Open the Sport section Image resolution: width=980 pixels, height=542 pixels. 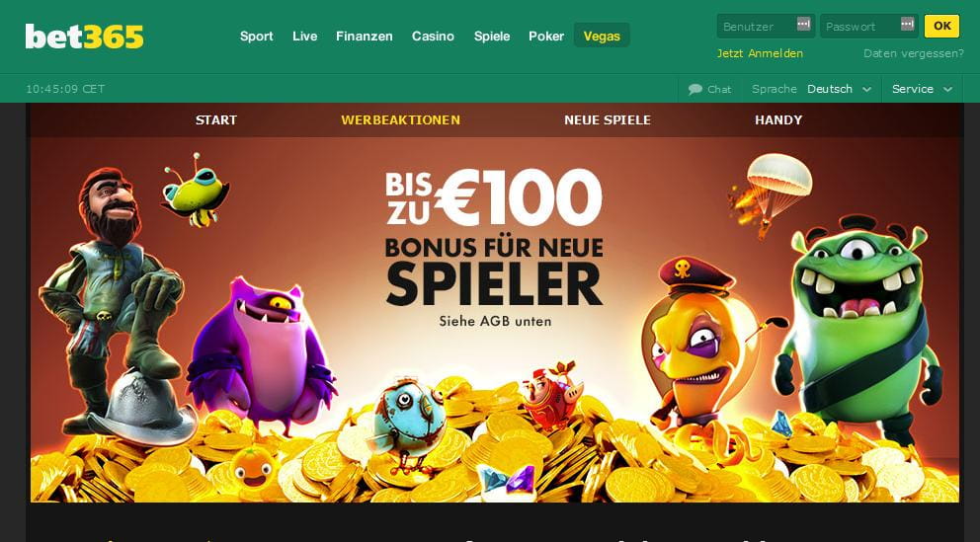coord(256,37)
